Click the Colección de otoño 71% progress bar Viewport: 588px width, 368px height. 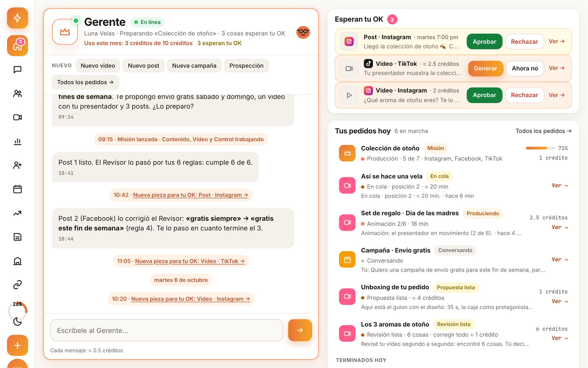(540, 148)
